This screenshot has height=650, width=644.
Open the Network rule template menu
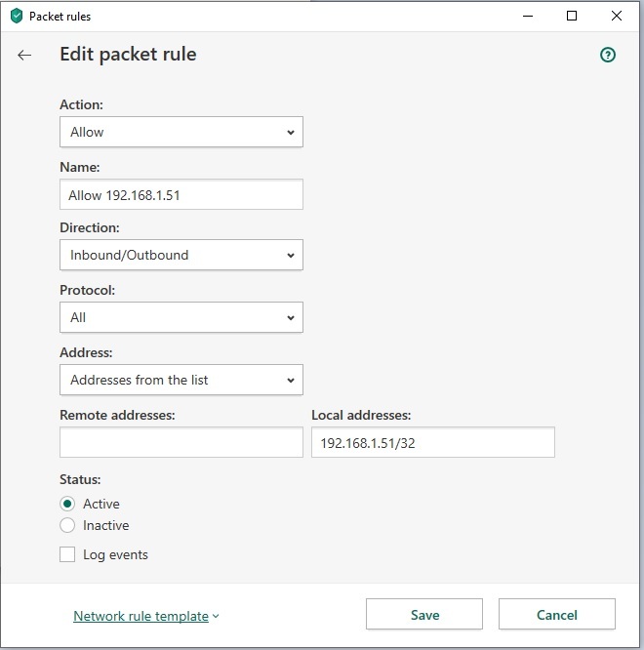click(x=141, y=616)
